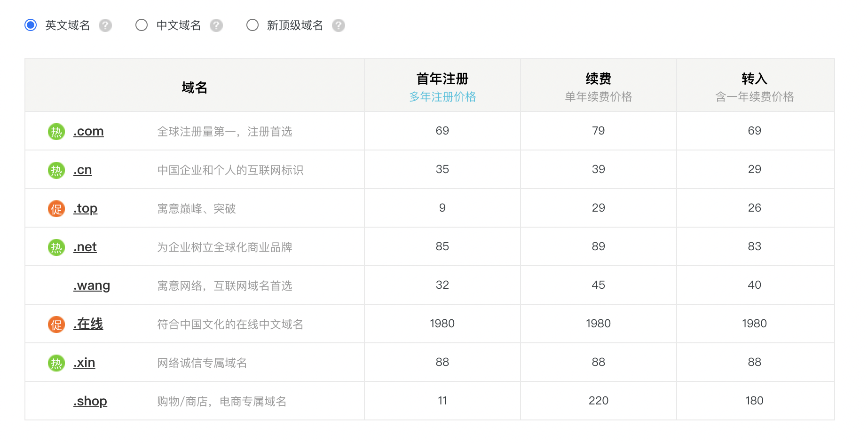
Task: Open the .net domain link
Action: [85, 247]
